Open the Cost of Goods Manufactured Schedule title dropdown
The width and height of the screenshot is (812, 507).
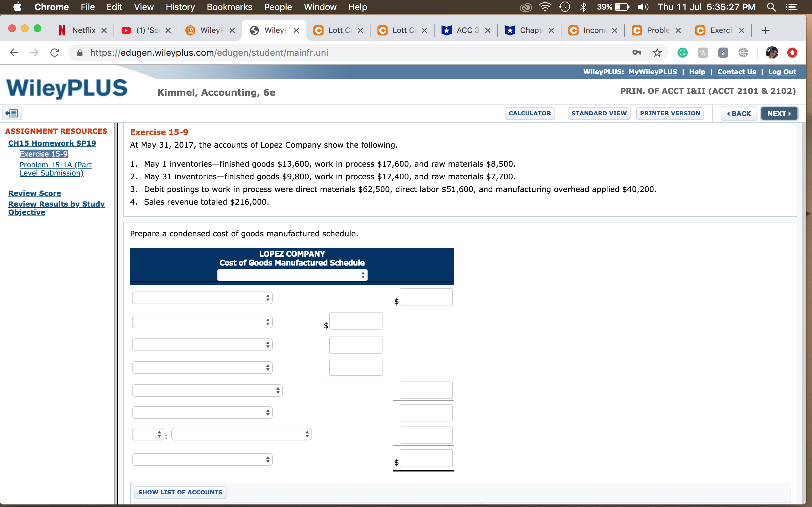[x=292, y=275]
